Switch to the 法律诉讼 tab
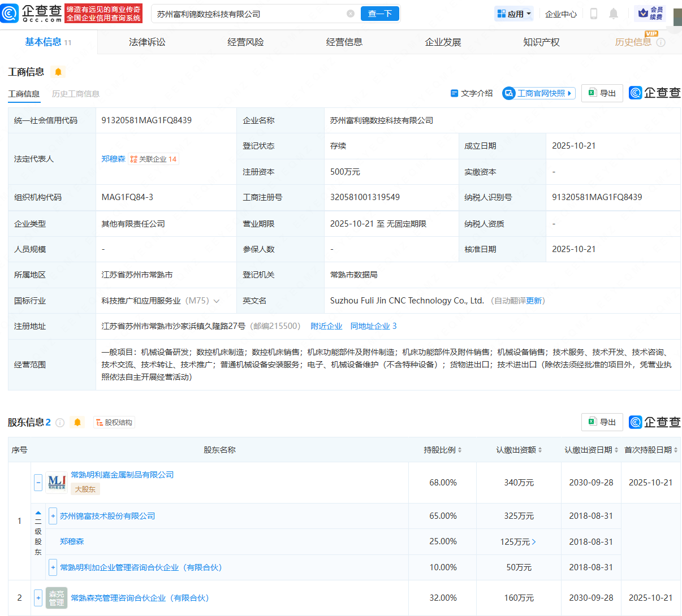The height and width of the screenshot is (616, 682). pos(147,42)
